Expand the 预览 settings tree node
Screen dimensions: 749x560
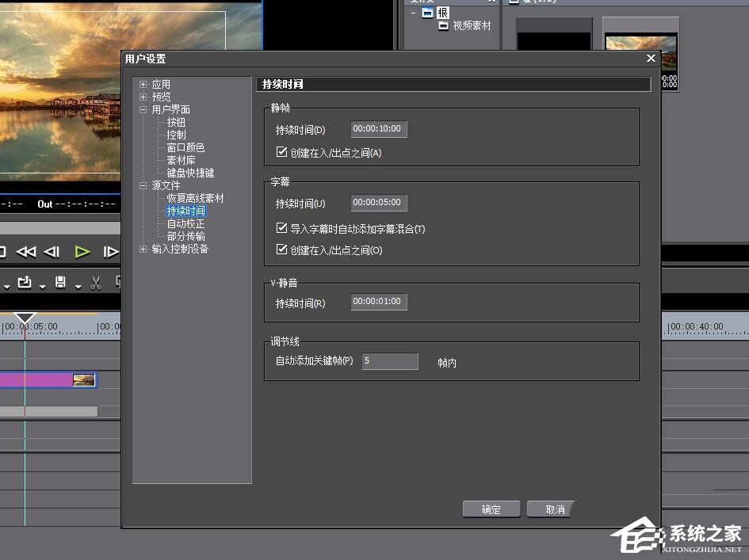click(x=143, y=97)
